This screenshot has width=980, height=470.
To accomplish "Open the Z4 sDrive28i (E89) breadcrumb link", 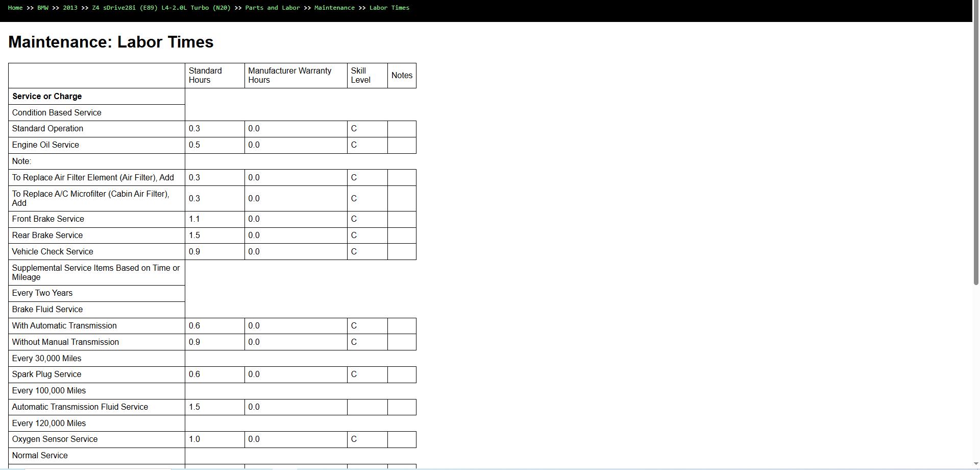I will tap(161, 8).
